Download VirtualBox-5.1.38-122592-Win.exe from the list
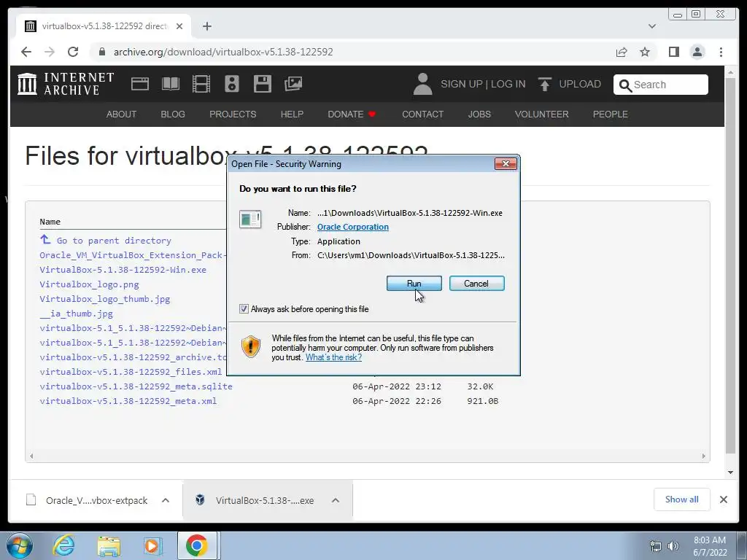This screenshot has width=747, height=560. click(123, 270)
